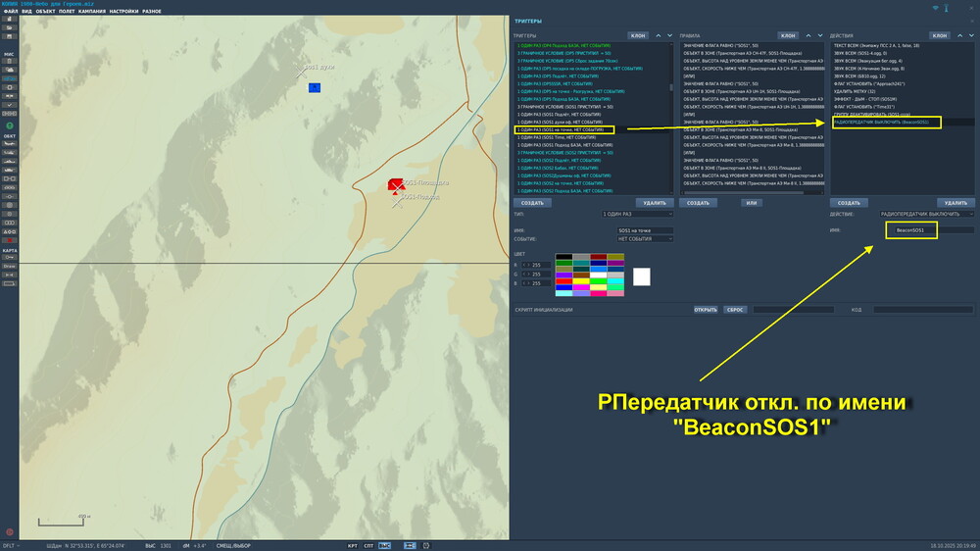Open the ТИП dropdown showing 1 ОДИН РАЗ
Screen dimensions: 980x551
[637, 214]
